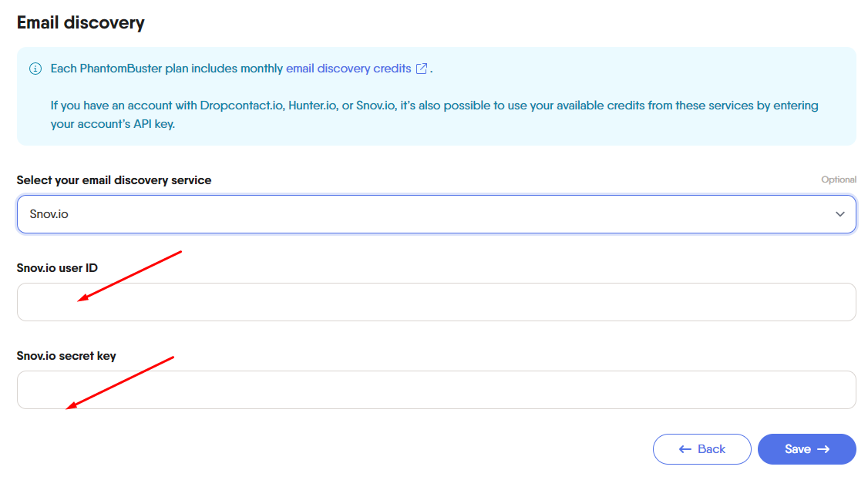The height and width of the screenshot is (480, 868).
Task: Click the red arrow pointing at user ID field
Action: pyautogui.click(x=129, y=276)
